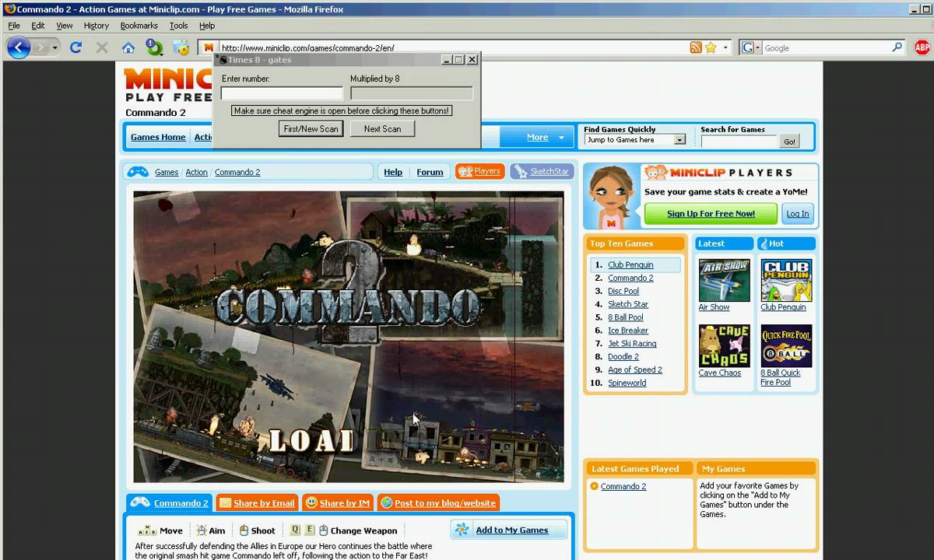
Task: Open the Bookmarks menu
Action: click(139, 26)
